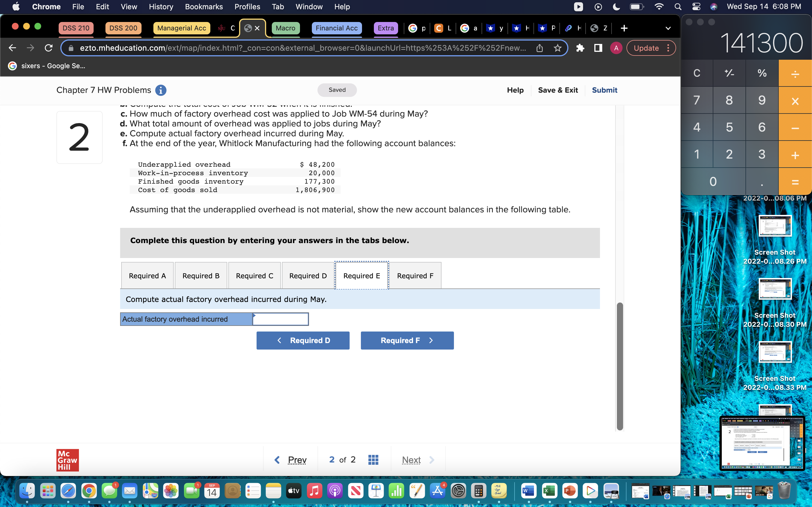Click the share icon in the address bar
The width and height of the screenshot is (812, 507).
click(x=539, y=48)
